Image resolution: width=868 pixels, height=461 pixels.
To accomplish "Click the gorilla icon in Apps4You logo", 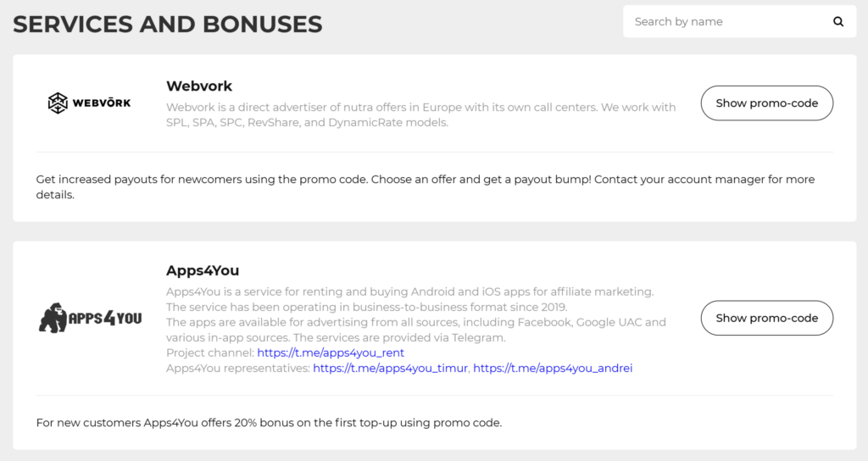I will [x=53, y=318].
